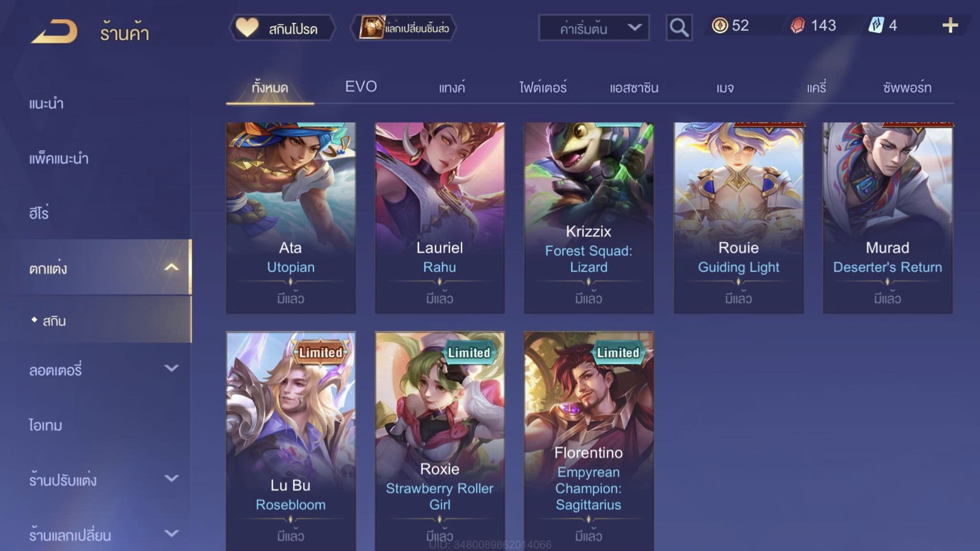Screen dimensions: 980x551
Task: Switch to the EVO tab
Action: click(361, 87)
